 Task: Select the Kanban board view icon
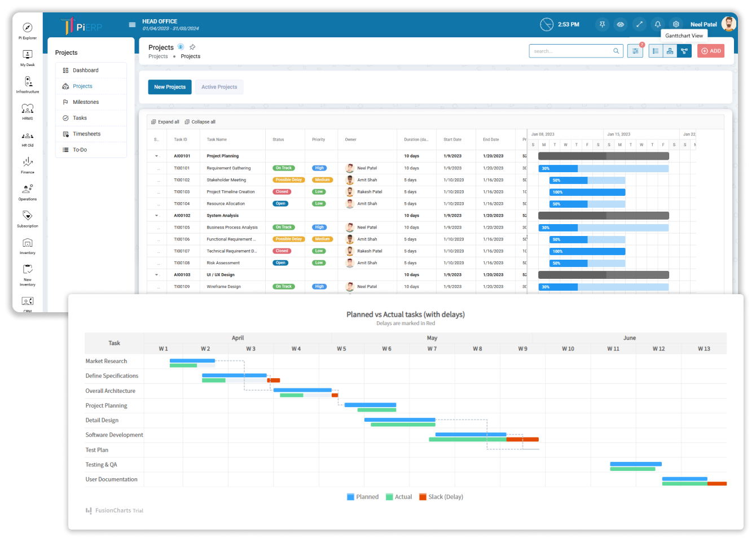click(670, 51)
